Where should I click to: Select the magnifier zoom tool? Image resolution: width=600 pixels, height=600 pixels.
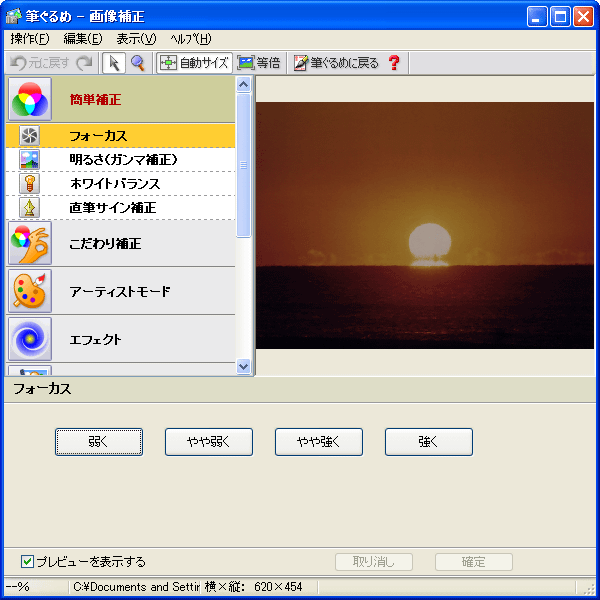point(138,63)
